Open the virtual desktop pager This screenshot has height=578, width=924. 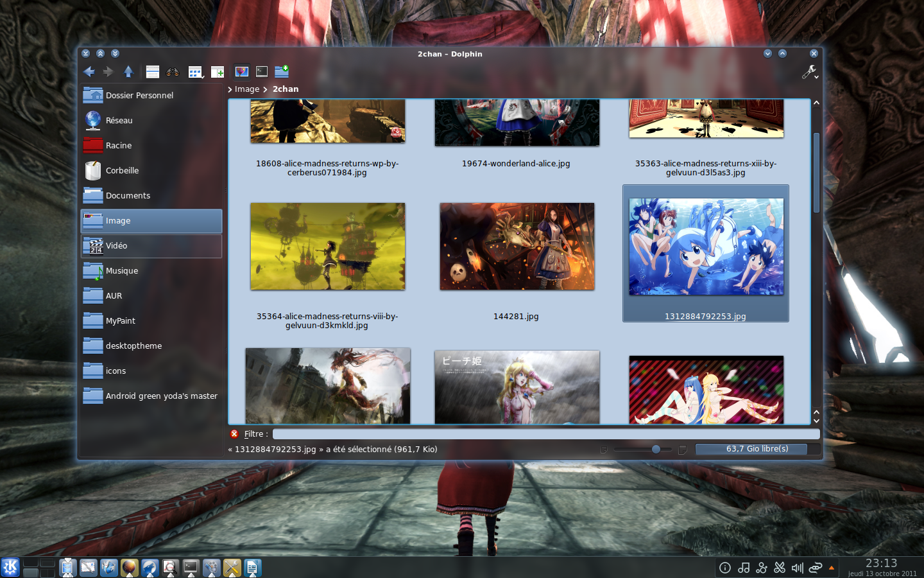(39, 567)
